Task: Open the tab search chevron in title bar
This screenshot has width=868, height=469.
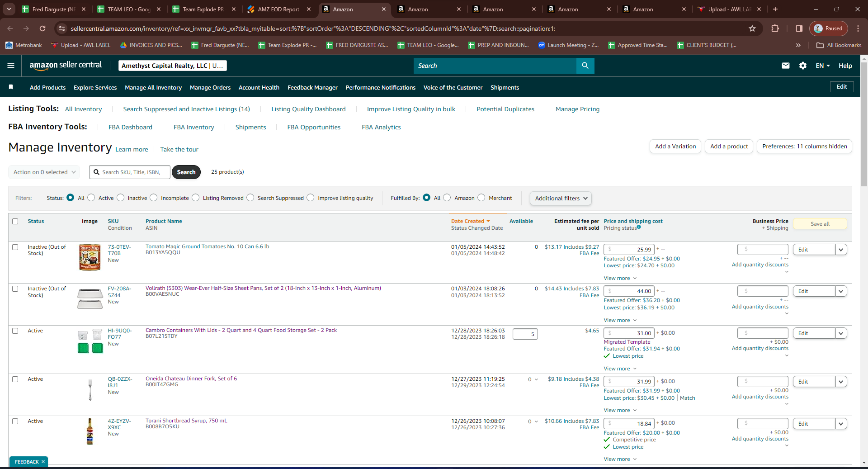Action: pos(9,9)
